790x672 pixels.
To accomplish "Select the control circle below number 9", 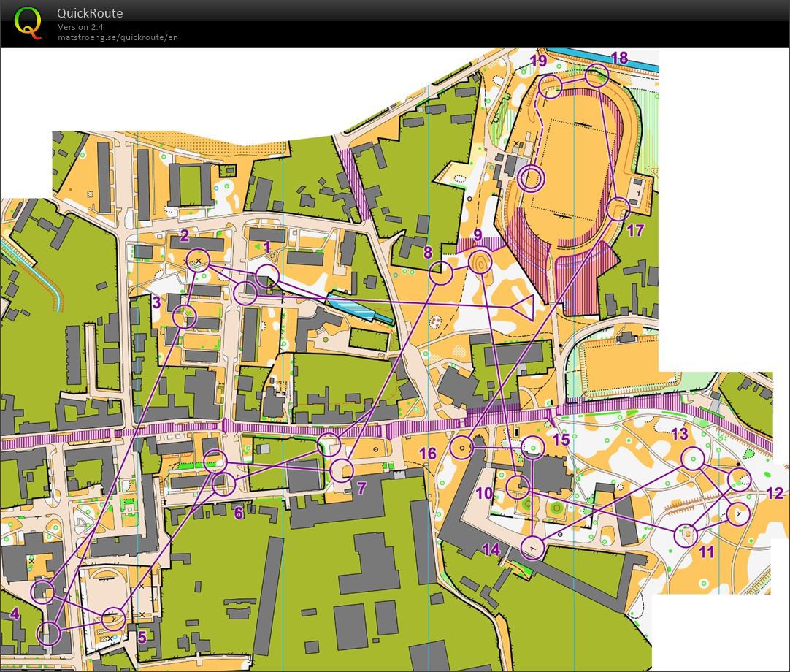I will tap(480, 262).
